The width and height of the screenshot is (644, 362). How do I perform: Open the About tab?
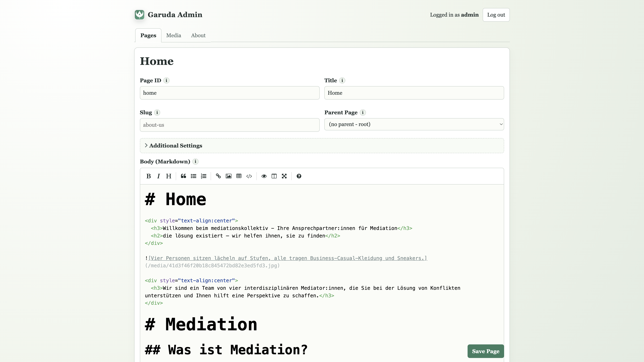pos(198,36)
